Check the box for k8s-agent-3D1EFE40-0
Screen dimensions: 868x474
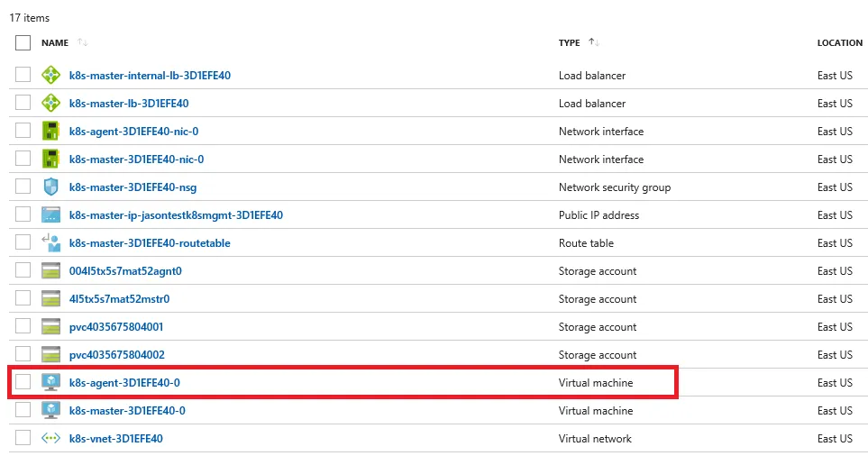point(23,383)
